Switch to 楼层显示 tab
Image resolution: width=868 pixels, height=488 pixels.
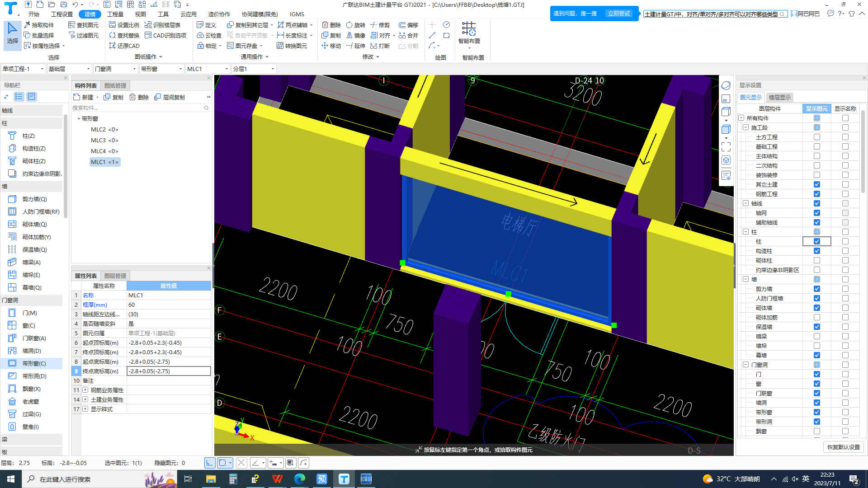point(780,97)
